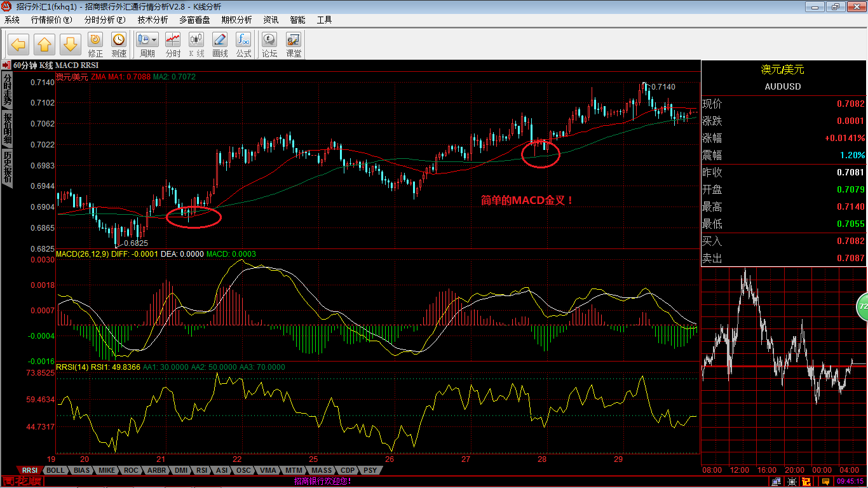Switch to the PSY indicator tab
The width and height of the screenshot is (868, 488).
click(x=370, y=470)
